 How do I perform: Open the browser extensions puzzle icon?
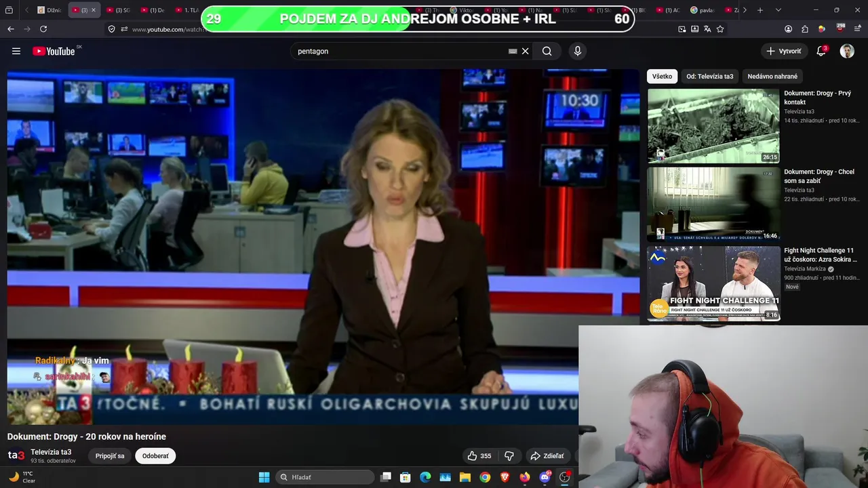pos(805,29)
